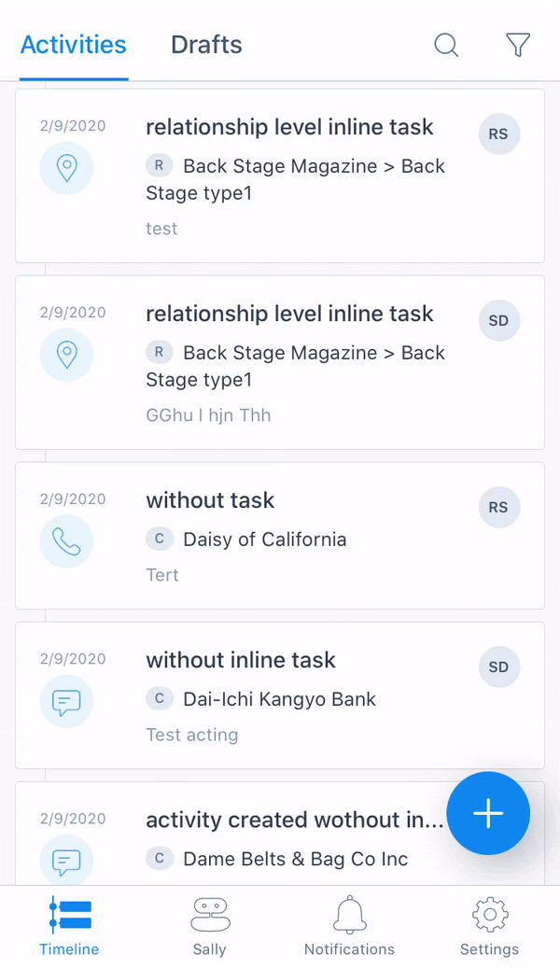
Task: Go to the Timeline tab
Action: pos(69,925)
